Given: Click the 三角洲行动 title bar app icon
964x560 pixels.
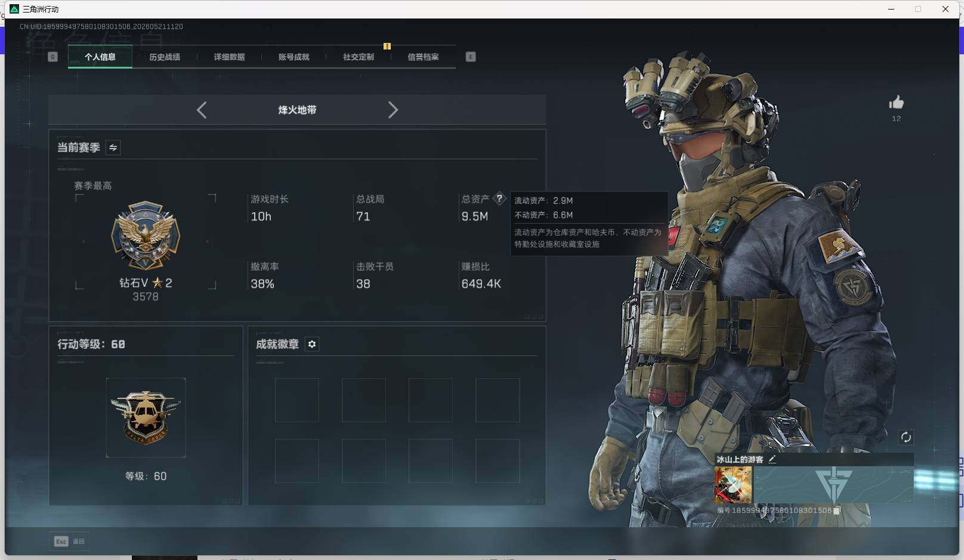Looking at the screenshot, I should click(14, 9).
